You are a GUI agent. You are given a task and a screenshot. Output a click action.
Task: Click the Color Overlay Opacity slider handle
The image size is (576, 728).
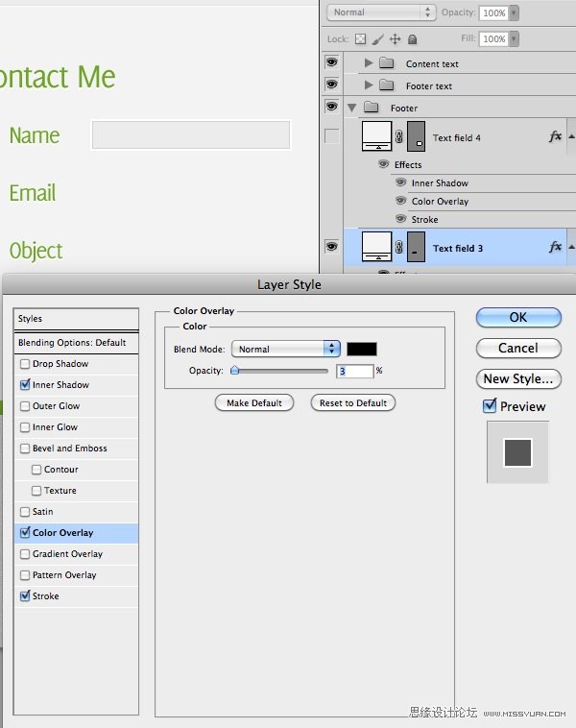[x=235, y=371]
